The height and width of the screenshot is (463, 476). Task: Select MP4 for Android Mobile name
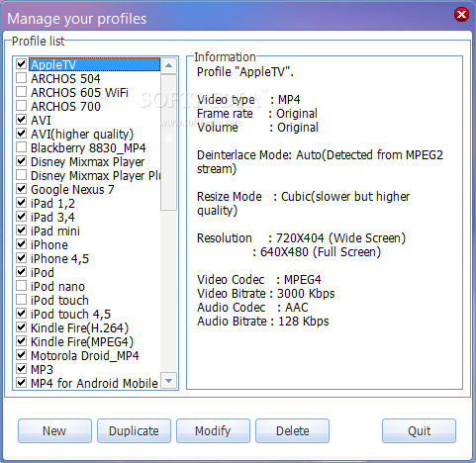pyautogui.click(x=94, y=384)
